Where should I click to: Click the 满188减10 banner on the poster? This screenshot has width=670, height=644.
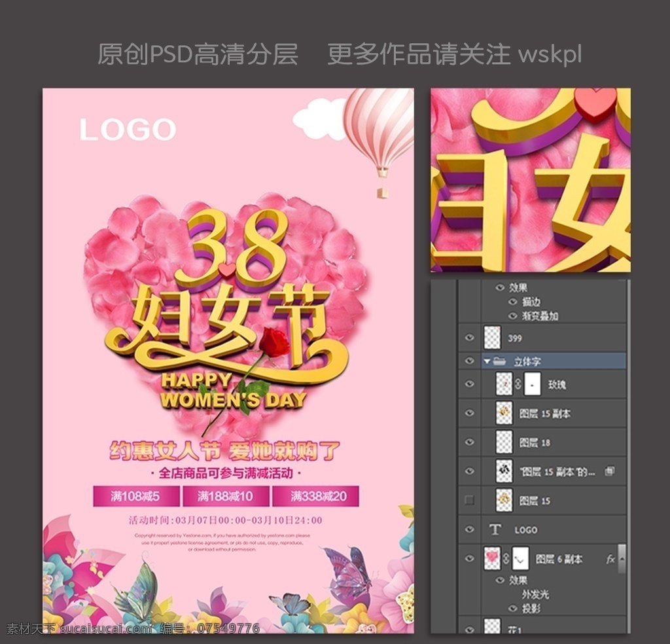click(226, 496)
